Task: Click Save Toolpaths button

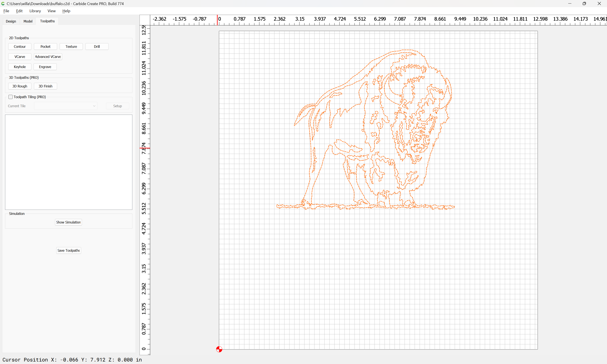Action: [69, 250]
